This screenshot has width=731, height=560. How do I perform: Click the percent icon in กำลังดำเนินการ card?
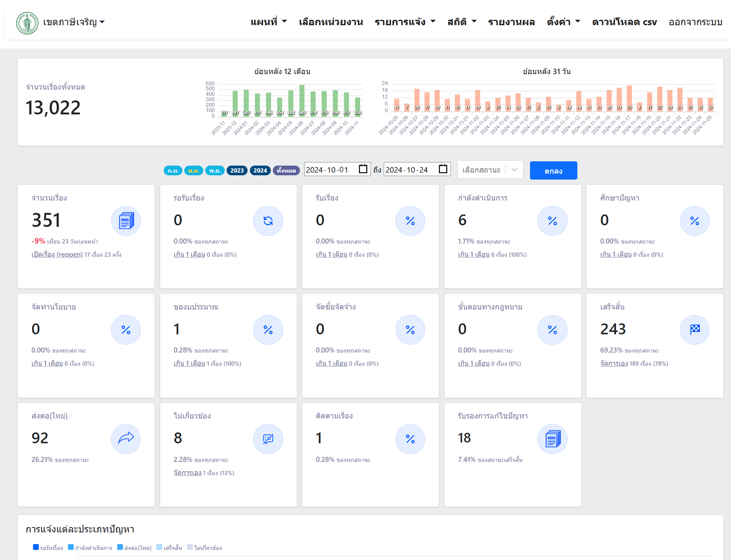[552, 221]
